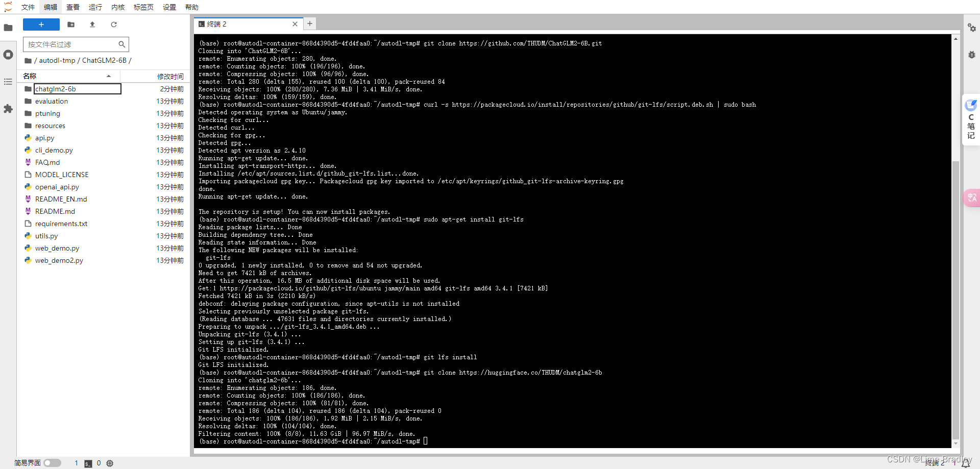The width and height of the screenshot is (980, 469).
Task: Click the blue new launcher plus button
Action: point(41,24)
